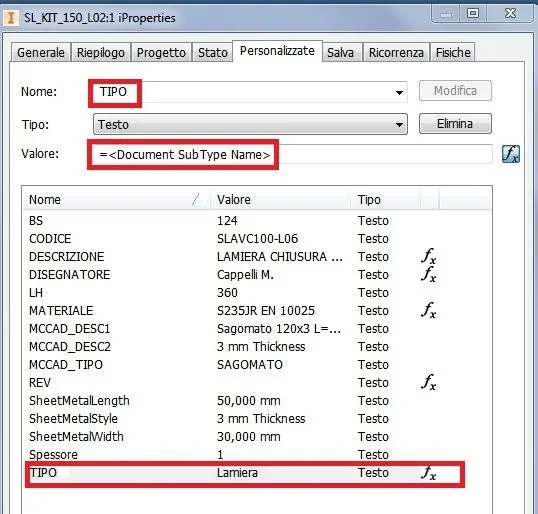Open the Progetto tab
The image size is (538, 514).
click(161, 52)
